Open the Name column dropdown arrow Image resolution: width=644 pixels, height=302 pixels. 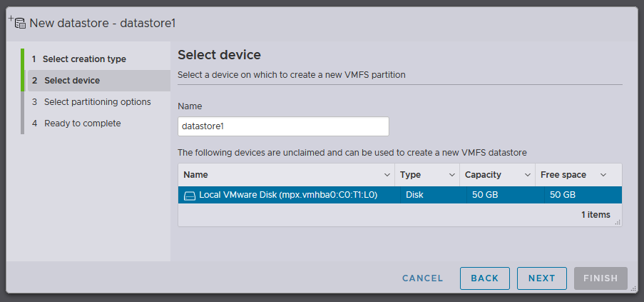[387, 175]
